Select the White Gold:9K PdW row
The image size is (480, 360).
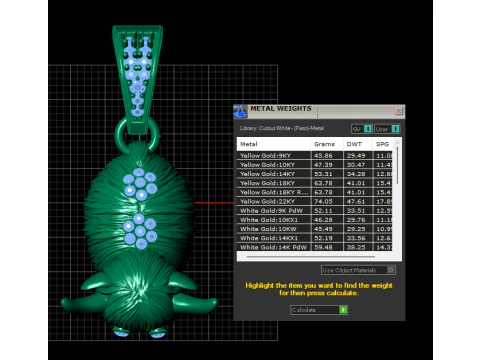tap(315, 211)
